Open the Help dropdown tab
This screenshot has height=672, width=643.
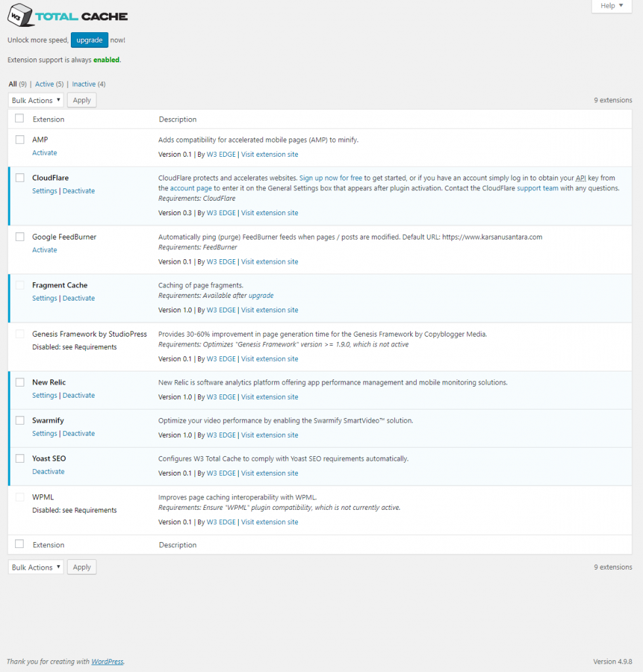coord(612,6)
